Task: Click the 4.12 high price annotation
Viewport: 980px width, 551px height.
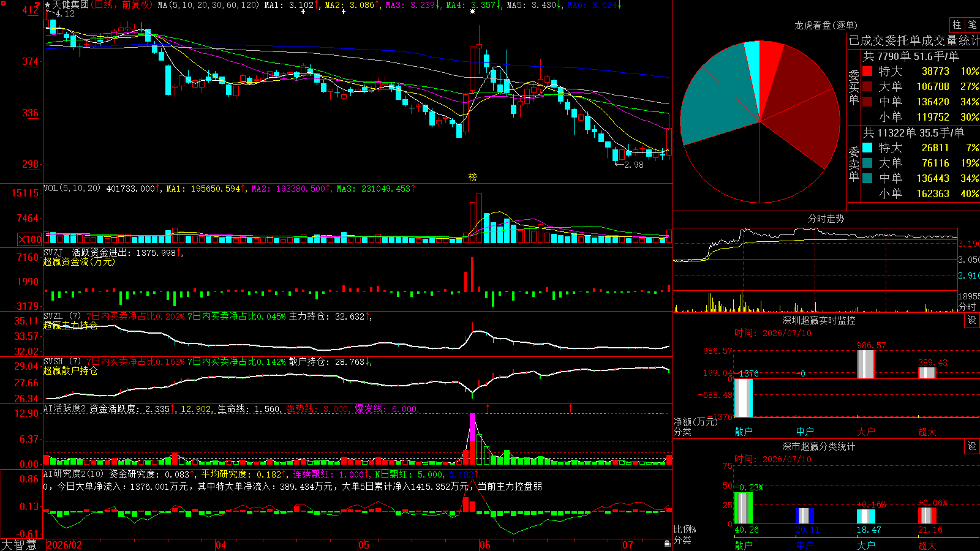Action: pos(64,13)
